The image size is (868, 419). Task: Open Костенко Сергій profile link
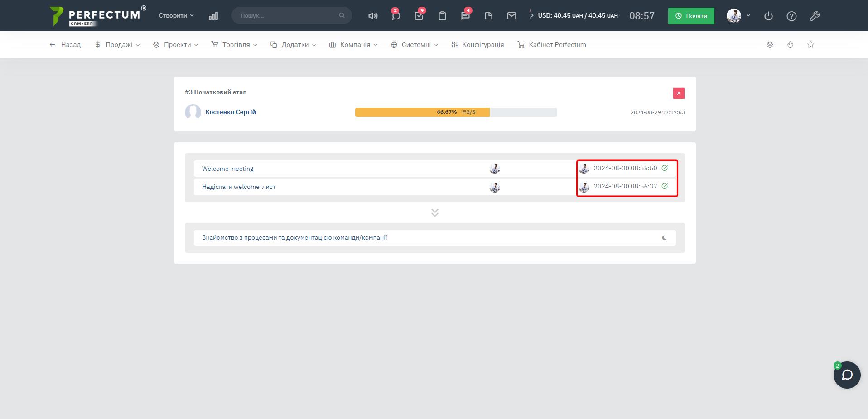tap(231, 112)
